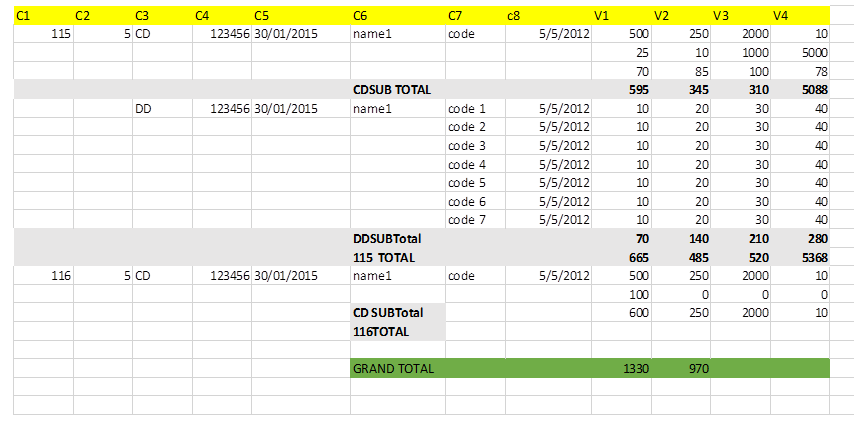
Task: Click the DDSUBTotal V1 value 70
Action: coord(621,239)
